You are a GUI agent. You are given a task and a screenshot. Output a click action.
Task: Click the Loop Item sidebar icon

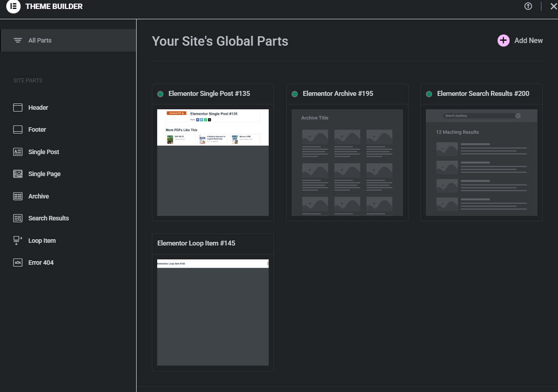tap(18, 241)
